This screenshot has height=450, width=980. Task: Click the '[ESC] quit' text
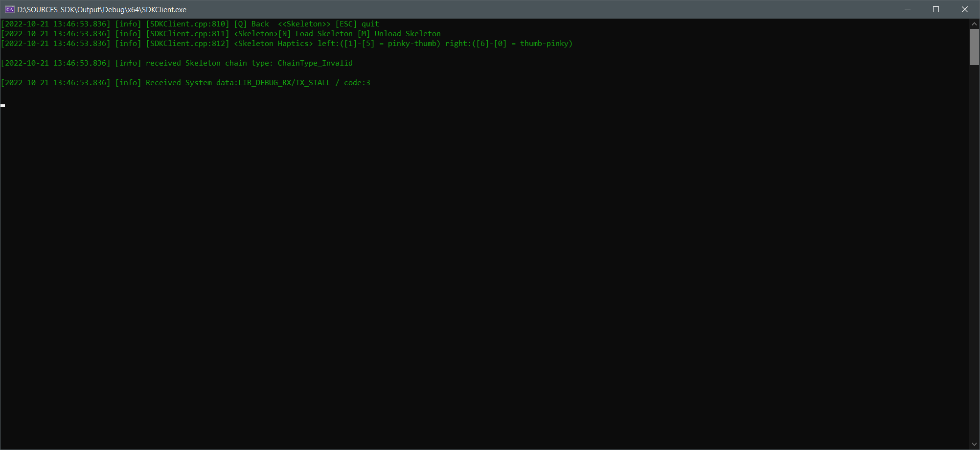click(x=357, y=24)
